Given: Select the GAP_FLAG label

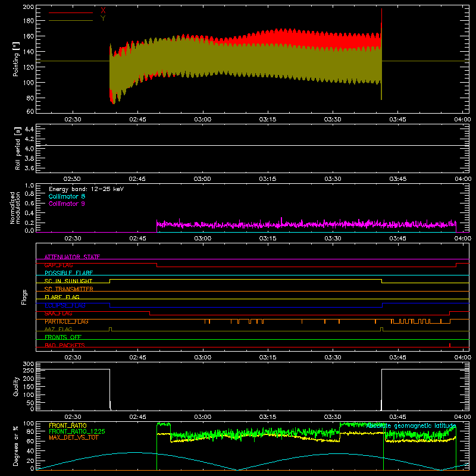Looking at the screenshot, I should (58, 265).
